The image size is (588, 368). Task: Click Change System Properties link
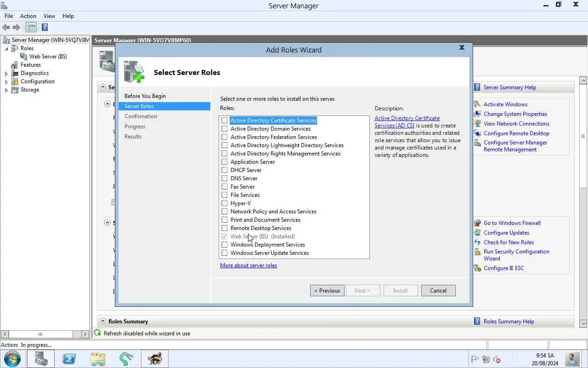pos(515,114)
